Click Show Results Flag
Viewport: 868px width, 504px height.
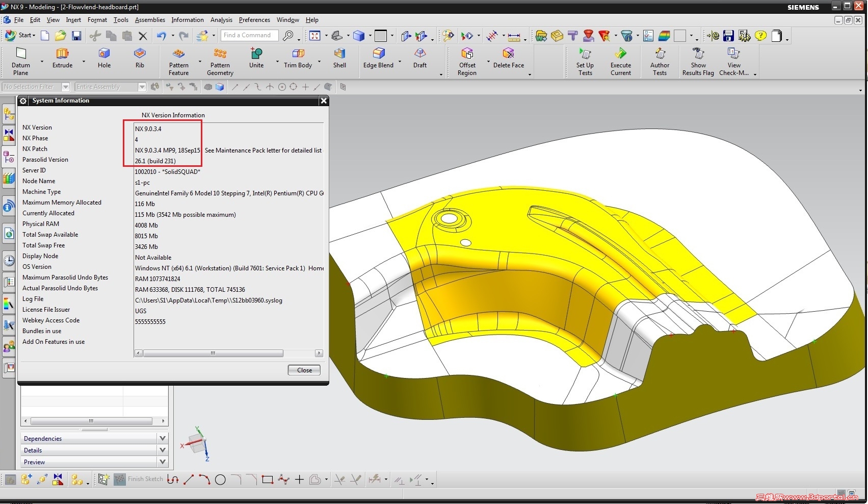698,61
